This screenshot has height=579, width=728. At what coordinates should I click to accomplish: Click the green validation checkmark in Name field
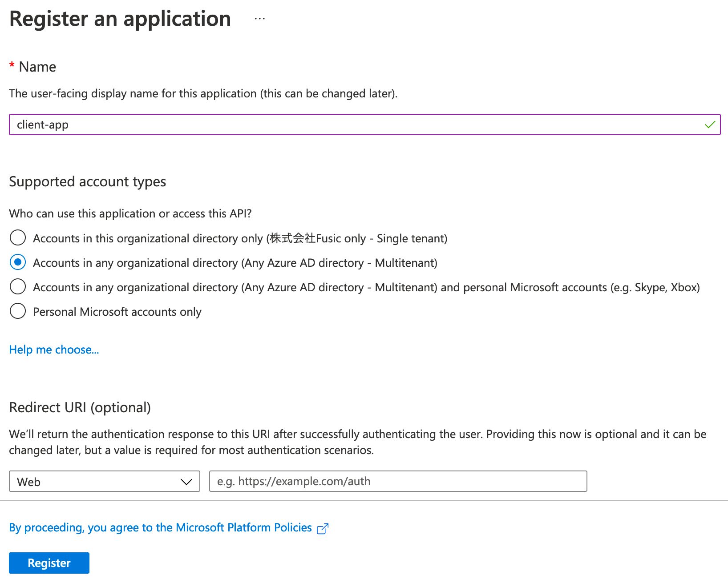710,125
